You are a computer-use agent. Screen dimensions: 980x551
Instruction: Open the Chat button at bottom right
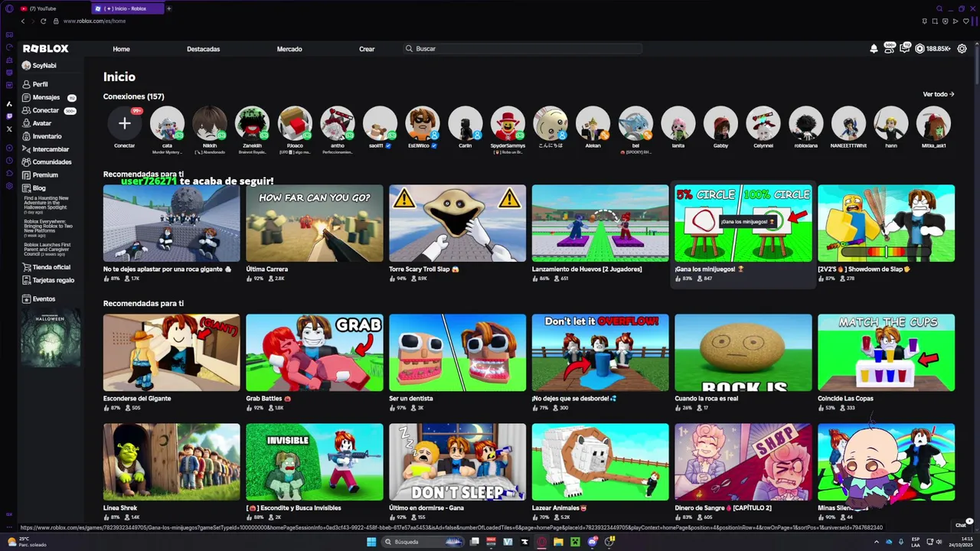961,525
